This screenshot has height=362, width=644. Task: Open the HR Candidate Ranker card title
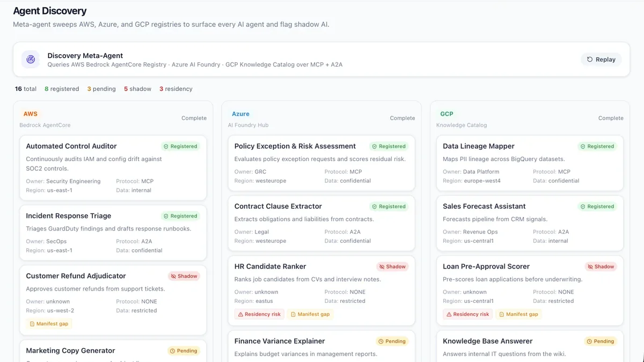270,266
